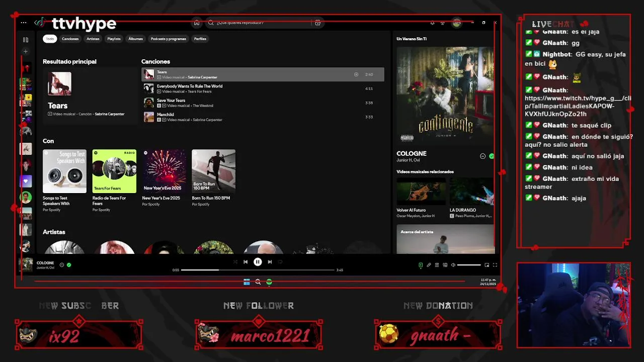Open the notifications bell
This screenshot has width=644, height=362.
[432, 23]
